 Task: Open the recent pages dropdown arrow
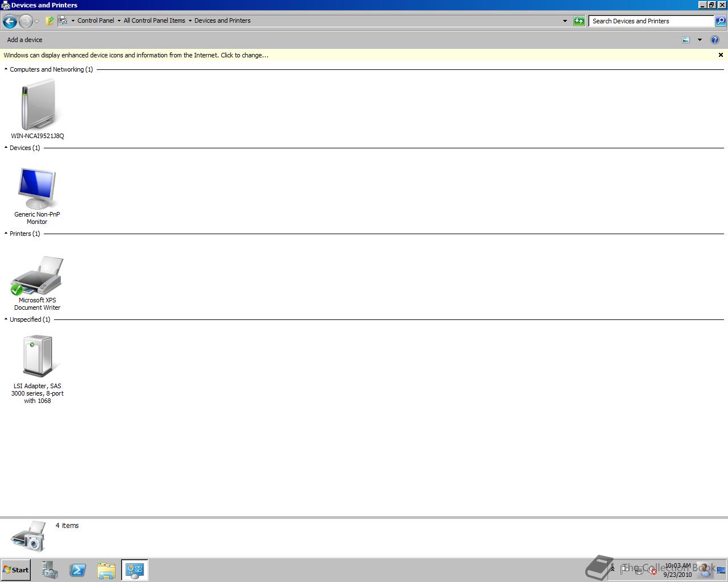36,22
